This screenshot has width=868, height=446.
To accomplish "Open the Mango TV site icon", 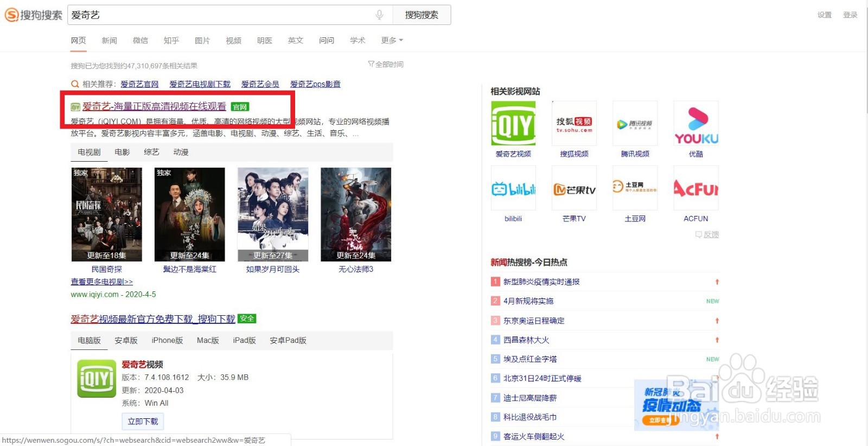I will pyautogui.click(x=574, y=188).
